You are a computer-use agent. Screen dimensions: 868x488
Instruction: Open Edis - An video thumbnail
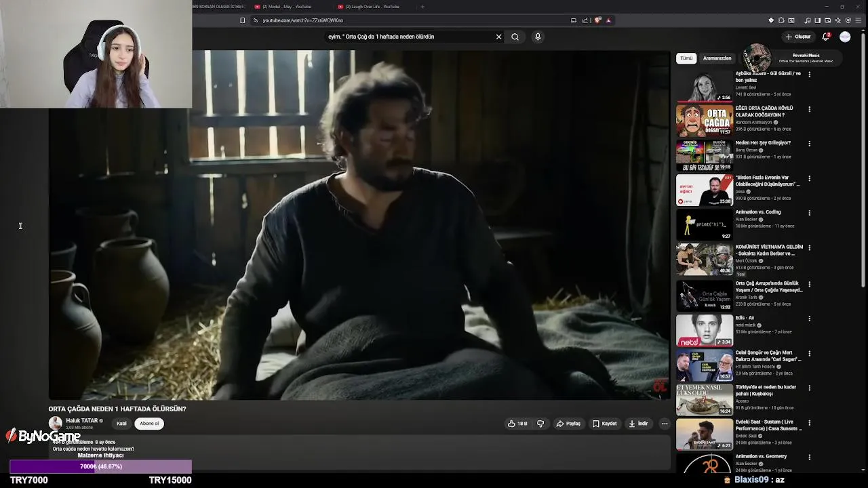point(704,330)
